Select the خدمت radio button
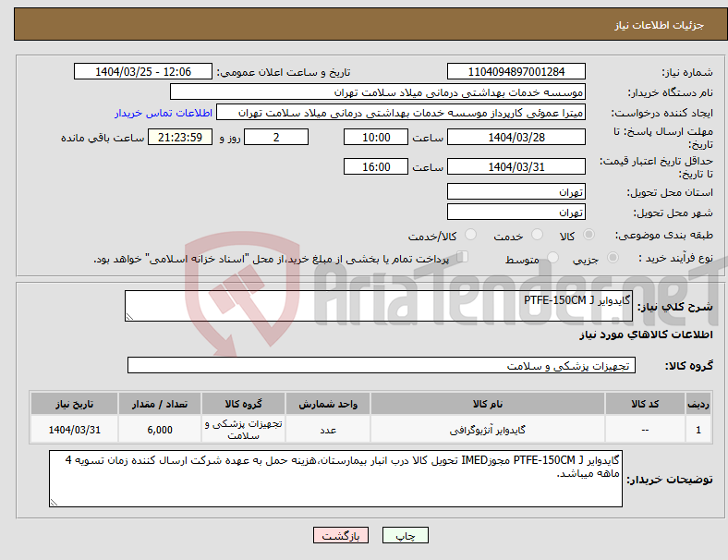 pos(537,235)
